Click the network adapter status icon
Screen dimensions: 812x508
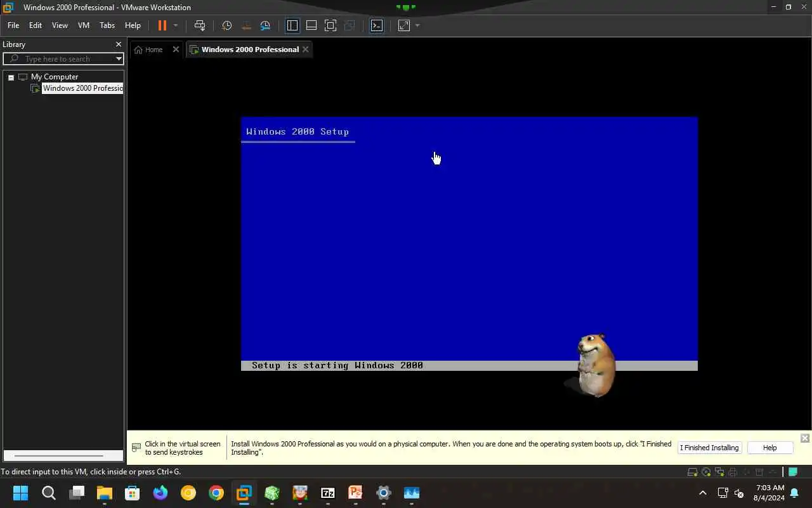[720, 472]
